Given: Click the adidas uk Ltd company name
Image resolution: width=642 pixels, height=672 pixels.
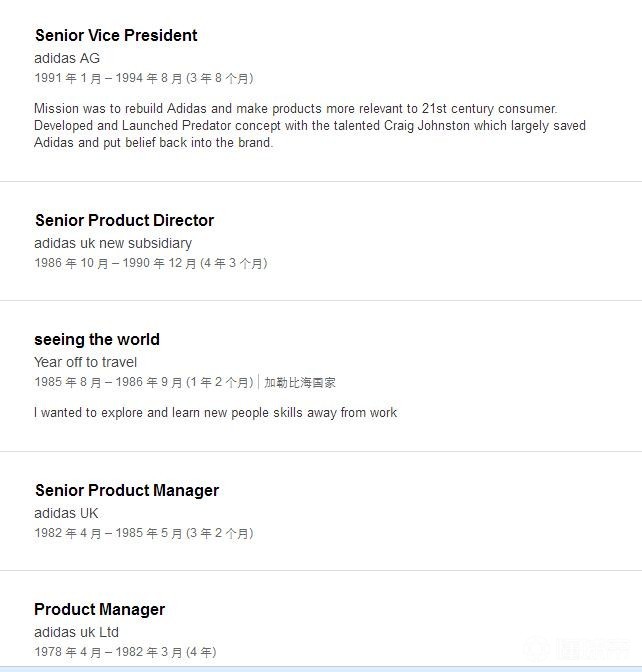Looking at the screenshot, I should 76,632.
